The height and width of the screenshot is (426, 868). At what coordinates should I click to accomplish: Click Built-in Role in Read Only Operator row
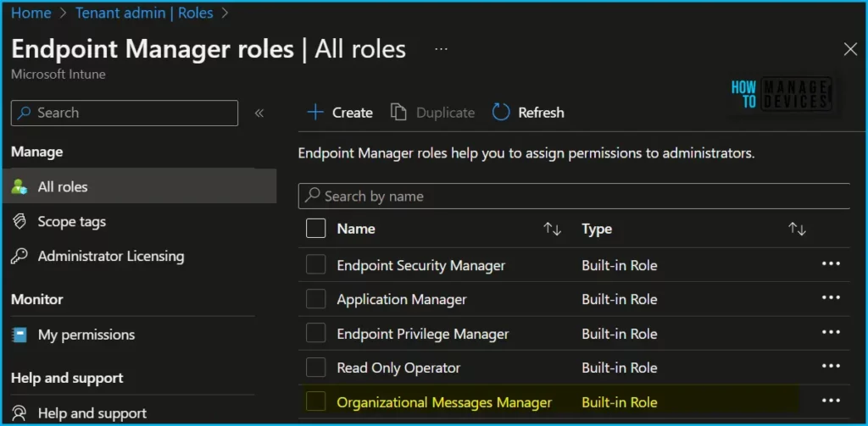click(619, 368)
